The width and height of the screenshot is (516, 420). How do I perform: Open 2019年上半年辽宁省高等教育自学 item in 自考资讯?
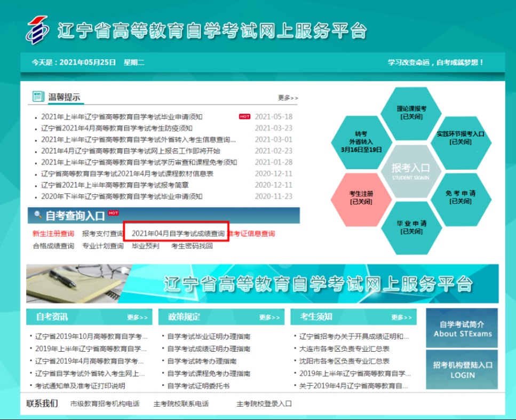[x=91, y=348]
